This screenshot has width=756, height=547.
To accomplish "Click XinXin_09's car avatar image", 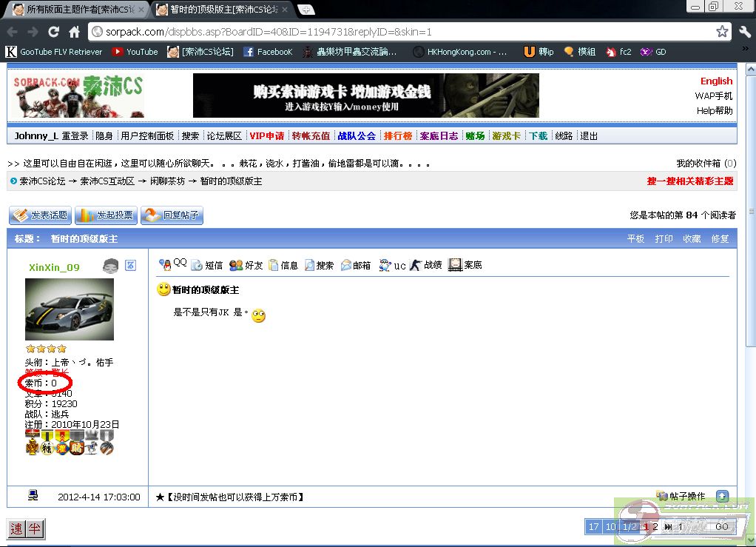I will pyautogui.click(x=70, y=309).
